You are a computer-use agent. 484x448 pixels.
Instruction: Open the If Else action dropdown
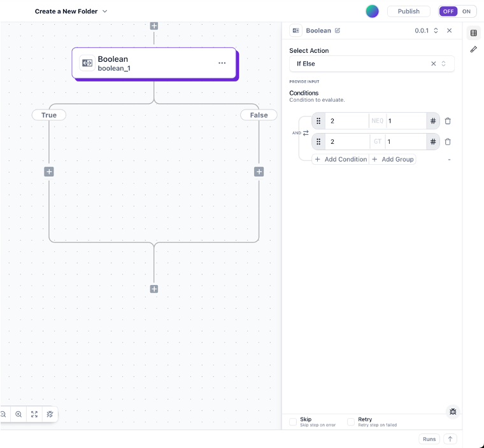(443, 64)
